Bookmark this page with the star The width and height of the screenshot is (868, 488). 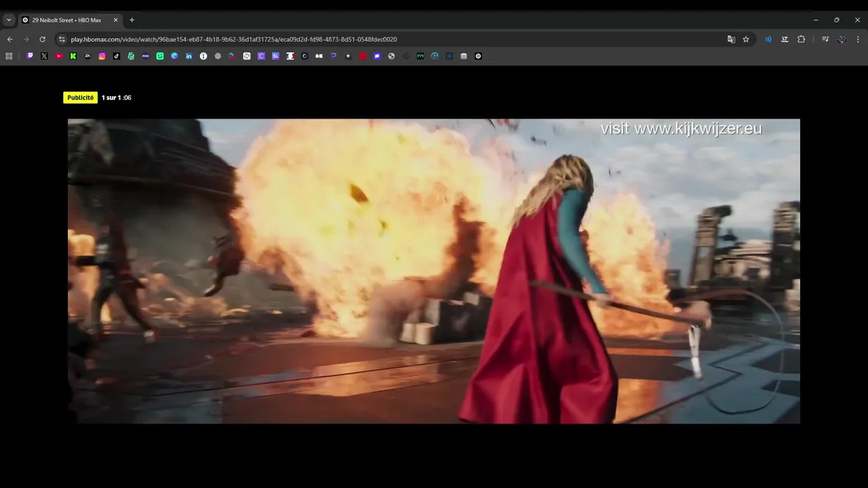tap(746, 39)
